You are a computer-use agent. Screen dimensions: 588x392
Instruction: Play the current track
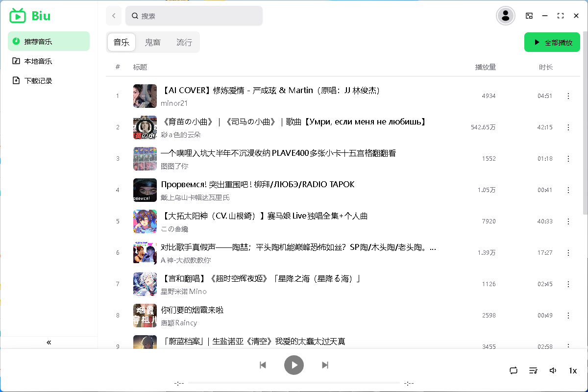point(294,365)
